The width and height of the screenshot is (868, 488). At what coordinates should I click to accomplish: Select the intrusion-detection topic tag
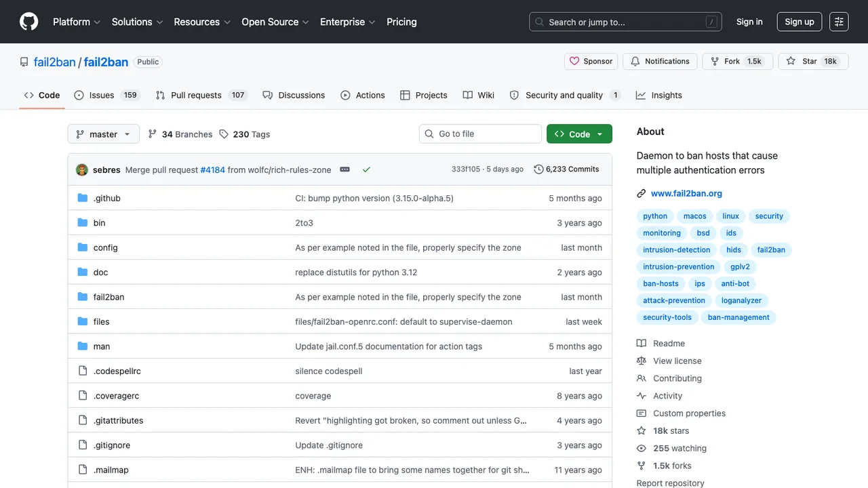(677, 250)
